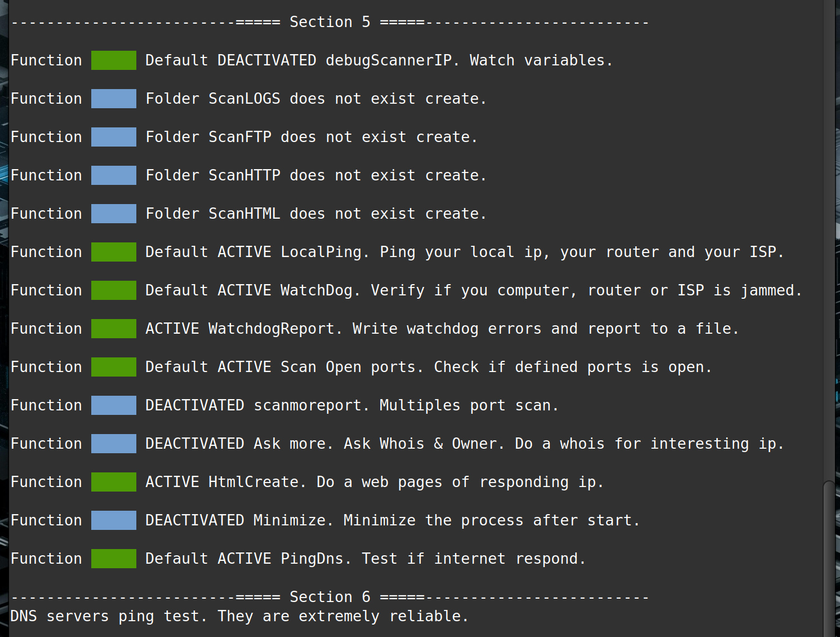Screen dimensions: 840x637
Task: Select green block beside WatchdogReport
Action: point(114,329)
